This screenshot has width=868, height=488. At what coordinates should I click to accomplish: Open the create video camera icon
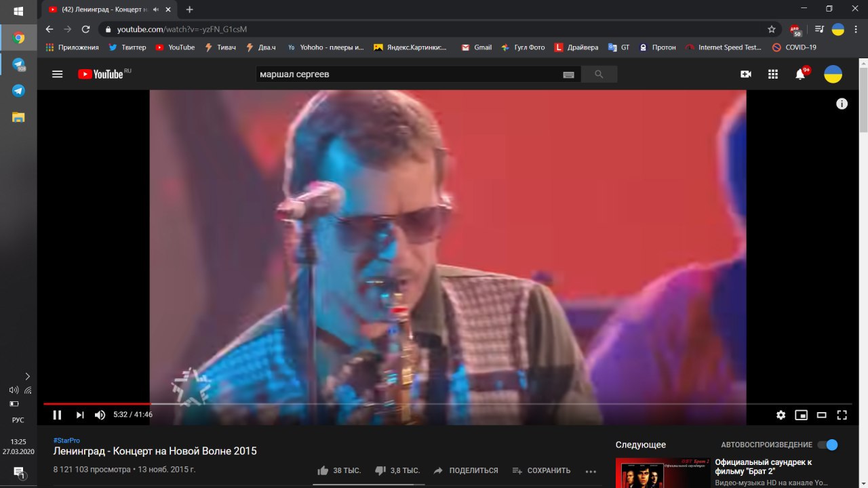[x=746, y=75]
